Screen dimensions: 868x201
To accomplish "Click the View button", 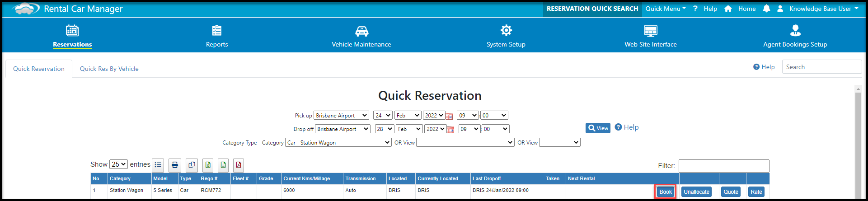I will tap(598, 128).
